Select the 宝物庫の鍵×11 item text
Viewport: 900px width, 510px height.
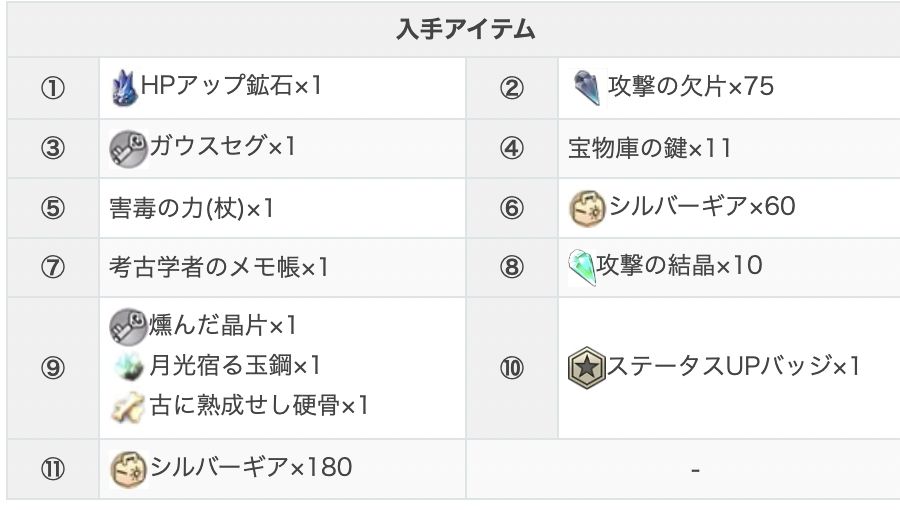coord(650,148)
